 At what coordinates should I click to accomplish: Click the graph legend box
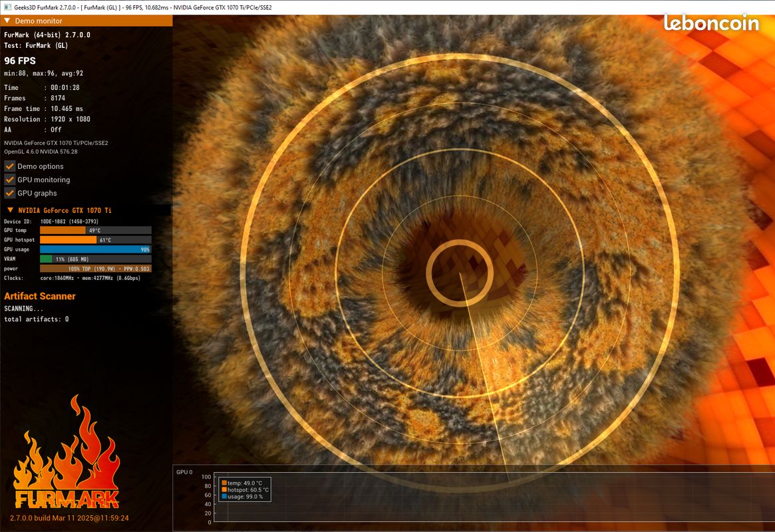(x=245, y=489)
